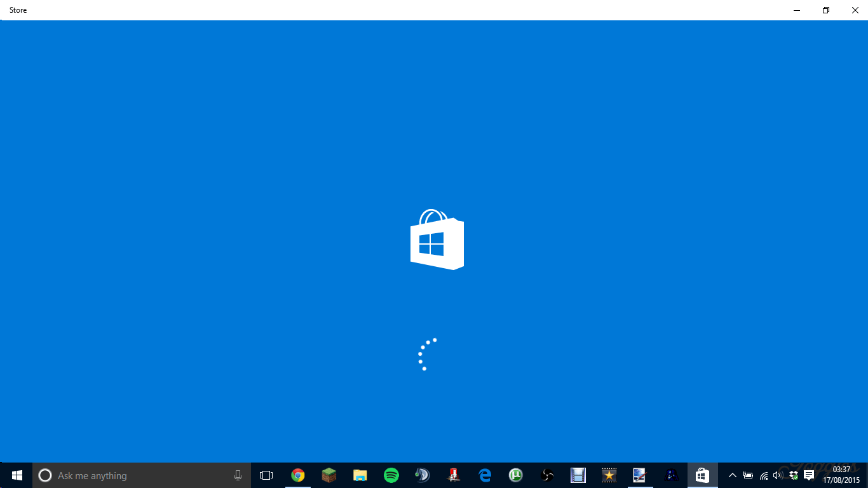868x488 pixels.
Task: Launch Minecraft grass block icon
Action: click(329, 475)
